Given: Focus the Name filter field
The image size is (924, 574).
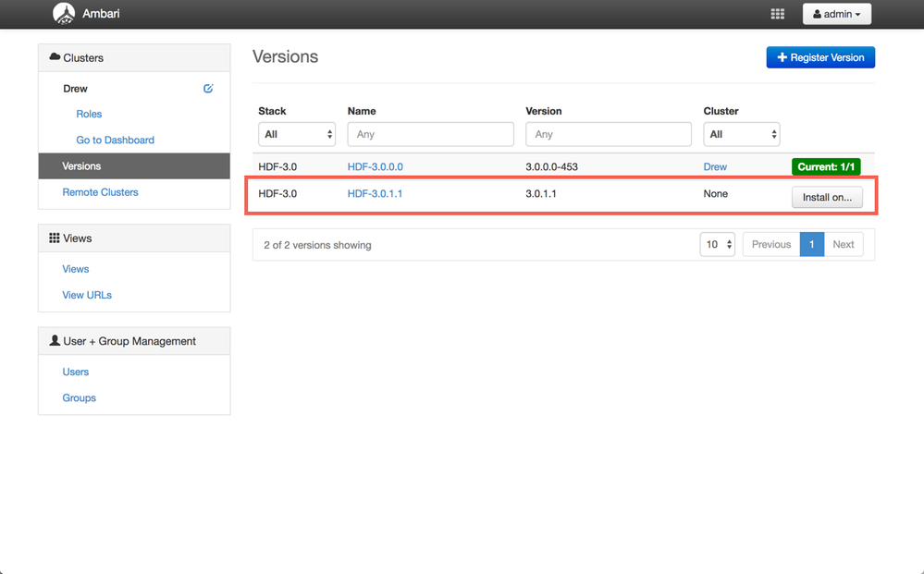Looking at the screenshot, I should coord(430,134).
